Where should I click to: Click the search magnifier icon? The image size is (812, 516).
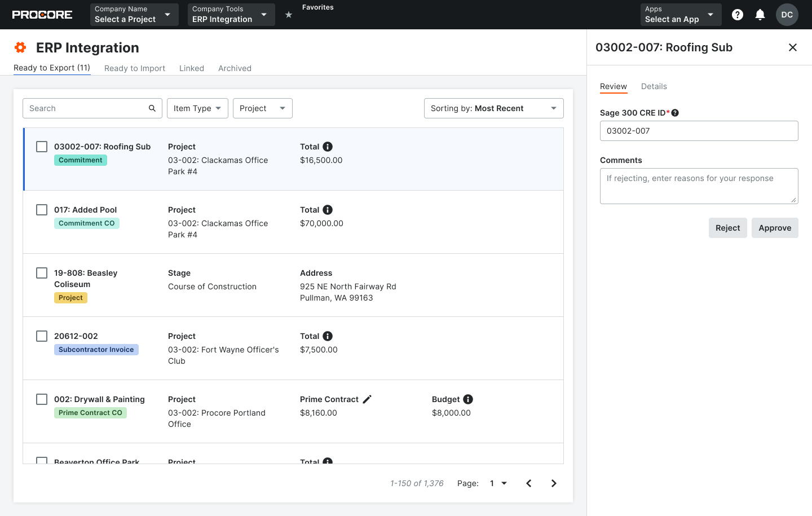click(152, 108)
